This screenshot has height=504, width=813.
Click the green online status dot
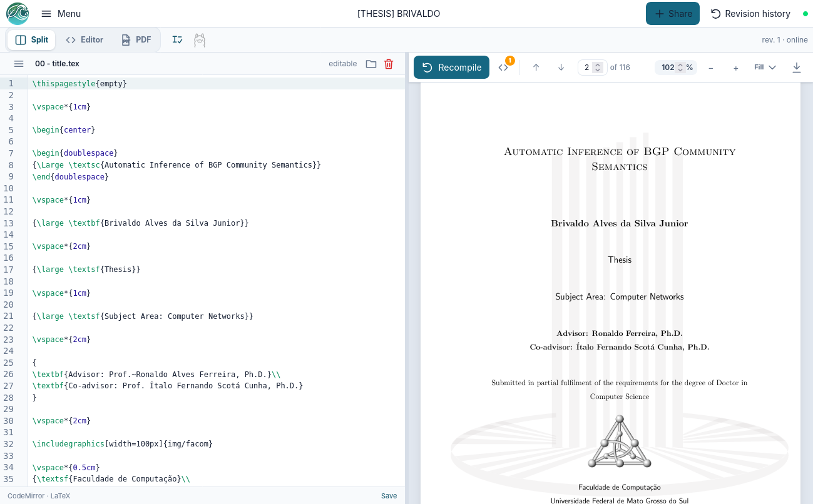pos(805,14)
